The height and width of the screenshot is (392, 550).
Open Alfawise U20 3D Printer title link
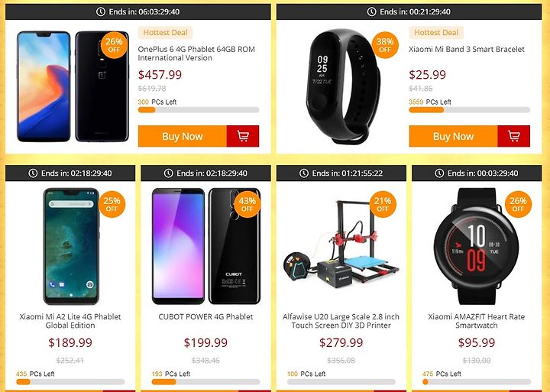(x=341, y=321)
